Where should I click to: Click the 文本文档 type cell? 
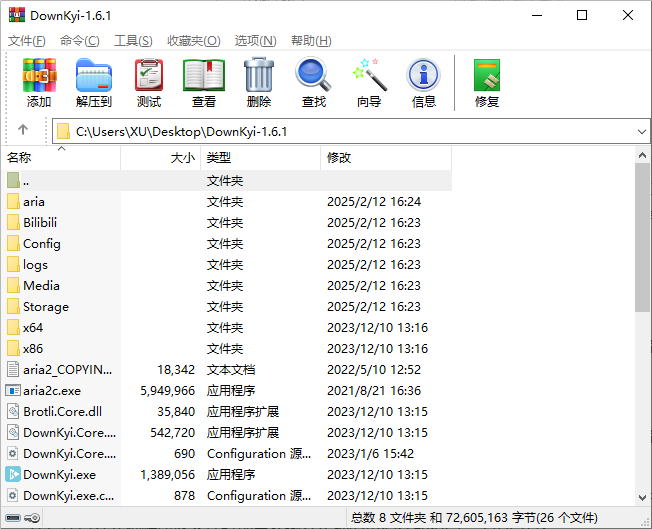pos(231,369)
